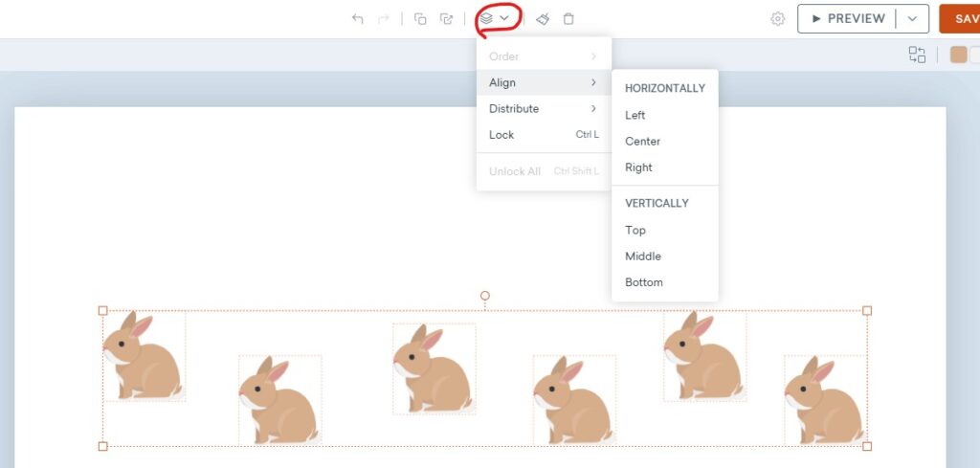Click the layers arrange icon
This screenshot has width=980, height=468.
pyautogui.click(x=487, y=18)
